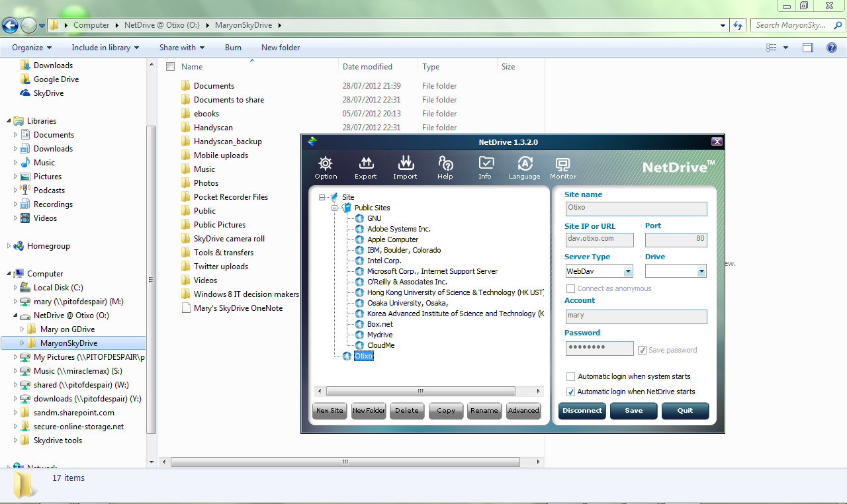Click the Site name input field

coord(636,208)
